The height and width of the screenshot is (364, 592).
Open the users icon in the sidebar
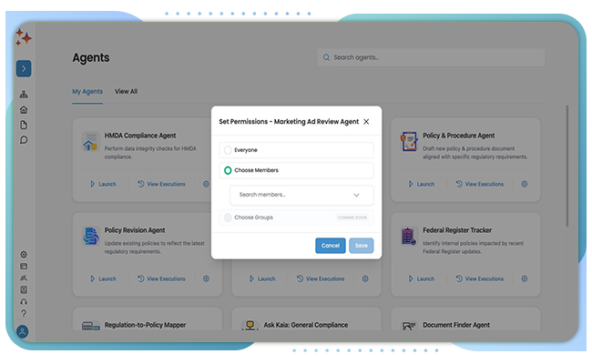24,278
